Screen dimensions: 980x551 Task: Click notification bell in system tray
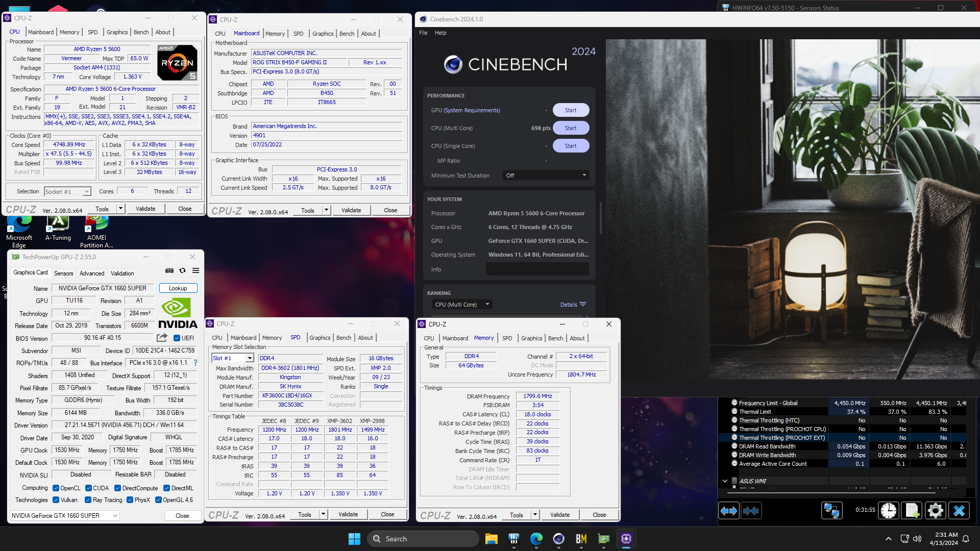(x=966, y=539)
